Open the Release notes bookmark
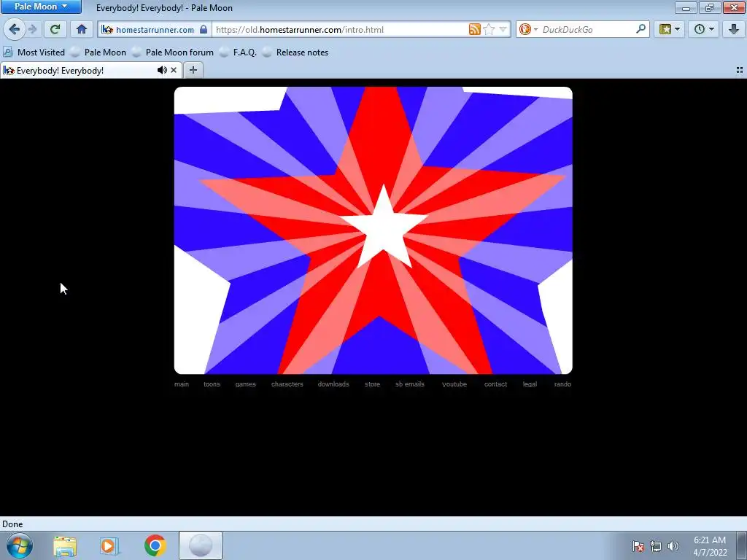747x560 pixels. pyautogui.click(x=295, y=52)
